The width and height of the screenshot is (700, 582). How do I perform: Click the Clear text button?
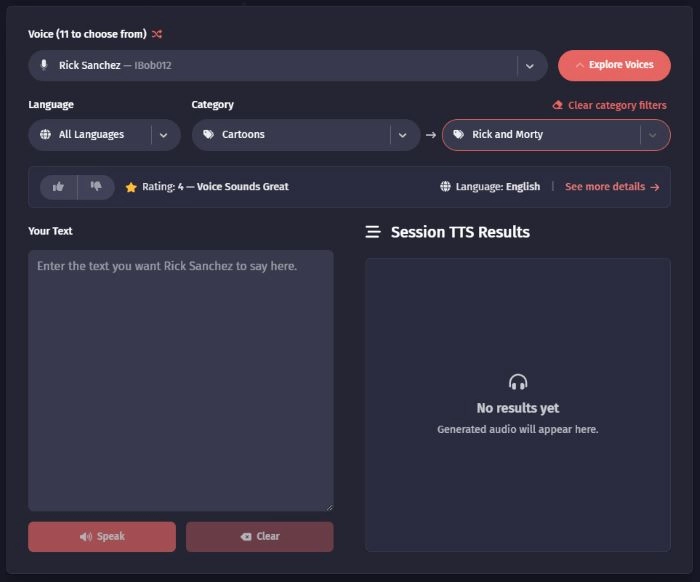[x=259, y=536]
